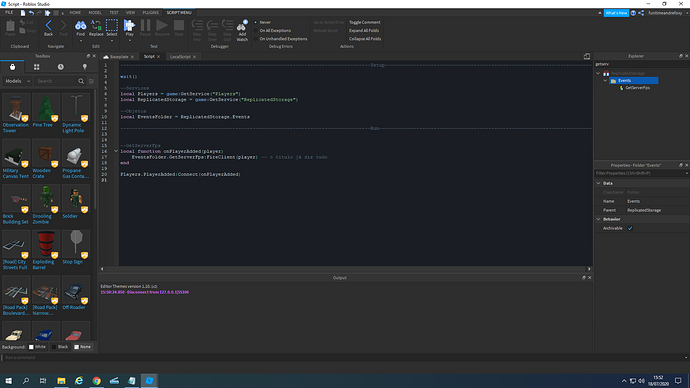
Task: Click Collapse All Folds action
Action: point(365,39)
